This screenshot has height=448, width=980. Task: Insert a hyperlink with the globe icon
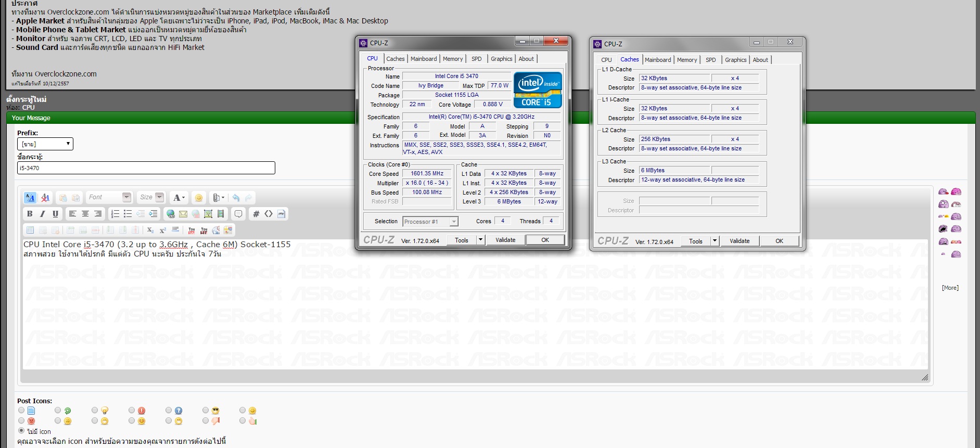pyautogui.click(x=171, y=214)
